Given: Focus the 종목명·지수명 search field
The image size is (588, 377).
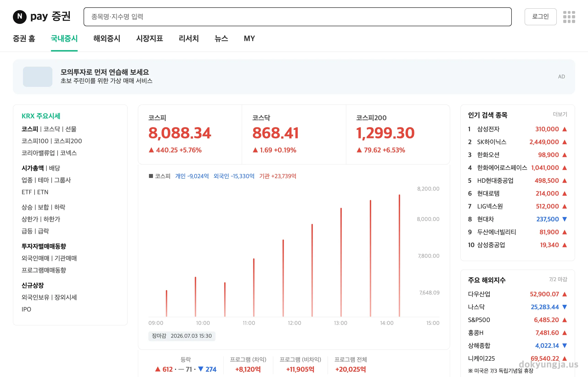Looking at the screenshot, I should coord(297,17).
